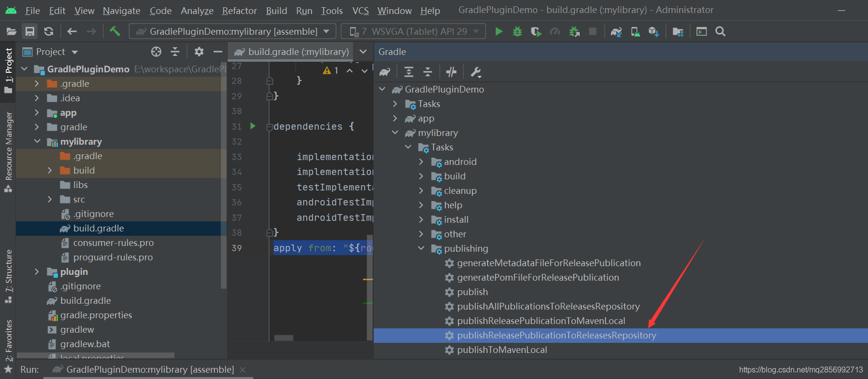Click the Sync/Reload from disk toolbar icon
Viewport: 868px width, 379px height.
(49, 32)
